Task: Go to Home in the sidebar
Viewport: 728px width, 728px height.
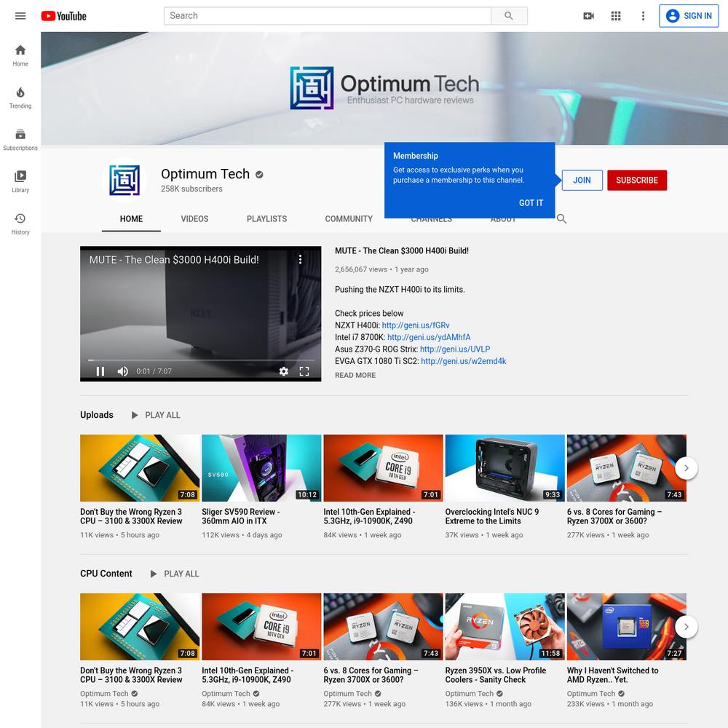Action: pyautogui.click(x=20, y=56)
